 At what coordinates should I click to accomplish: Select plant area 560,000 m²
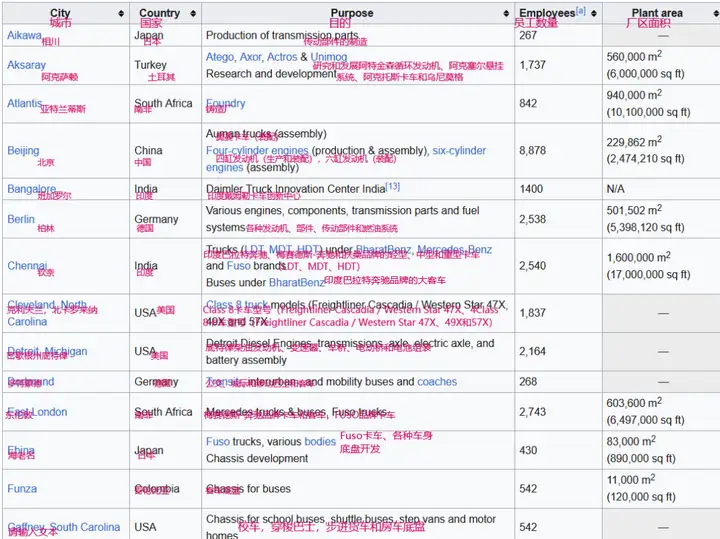coord(634,56)
